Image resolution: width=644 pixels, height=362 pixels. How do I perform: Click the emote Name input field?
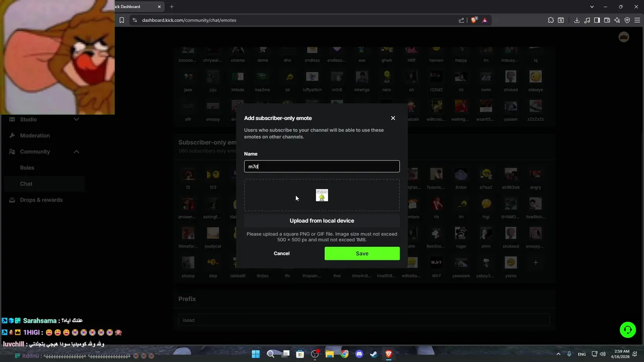coord(322,166)
